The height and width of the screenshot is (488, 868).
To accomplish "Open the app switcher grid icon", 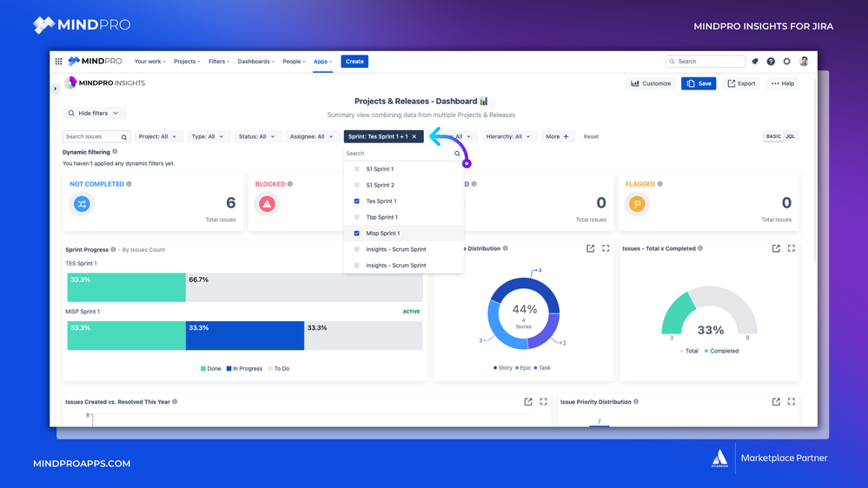I will [58, 62].
